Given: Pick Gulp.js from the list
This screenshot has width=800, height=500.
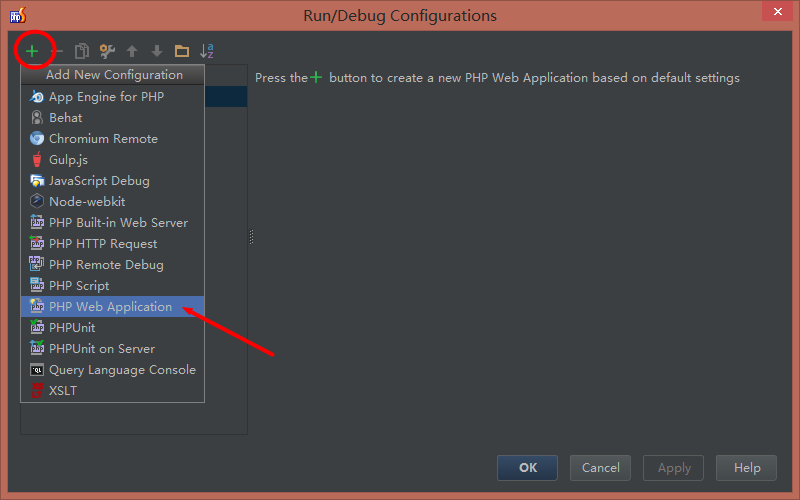Looking at the screenshot, I should tap(112, 160).
